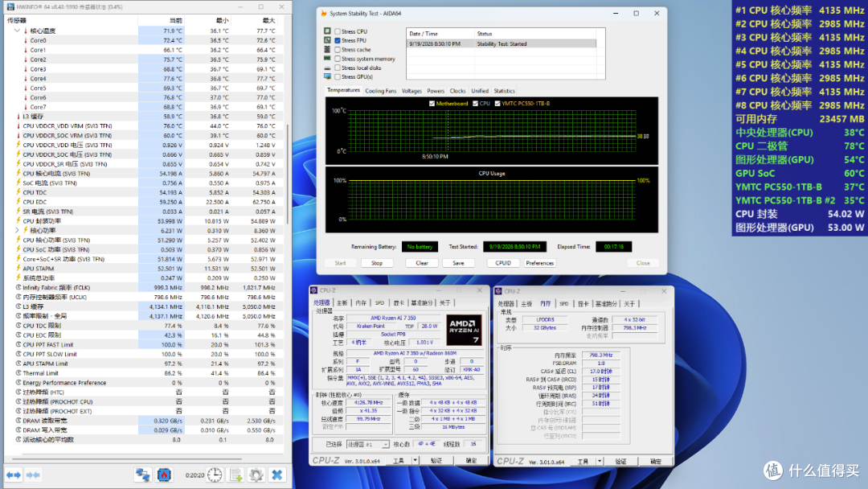Hide the Motherboard line in temperature graph
The image size is (868, 489).
pos(432,104)
